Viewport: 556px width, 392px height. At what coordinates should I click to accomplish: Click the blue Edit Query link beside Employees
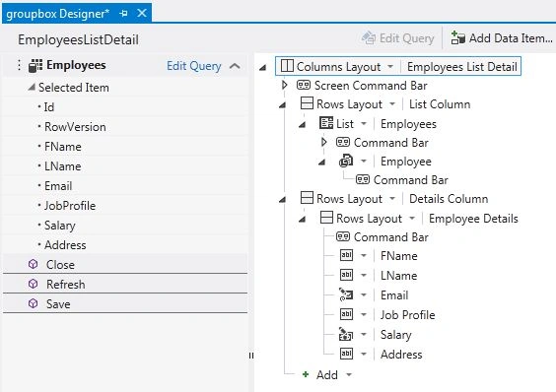193,66
